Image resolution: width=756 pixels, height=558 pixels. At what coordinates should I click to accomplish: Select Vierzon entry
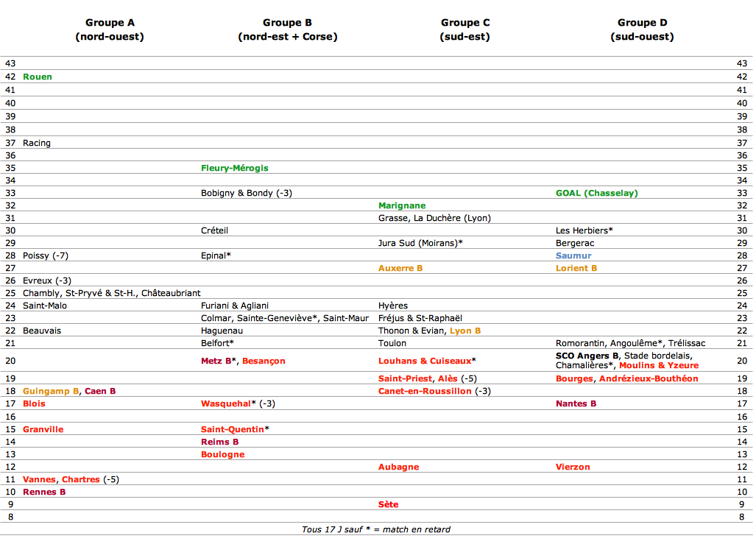572,467
